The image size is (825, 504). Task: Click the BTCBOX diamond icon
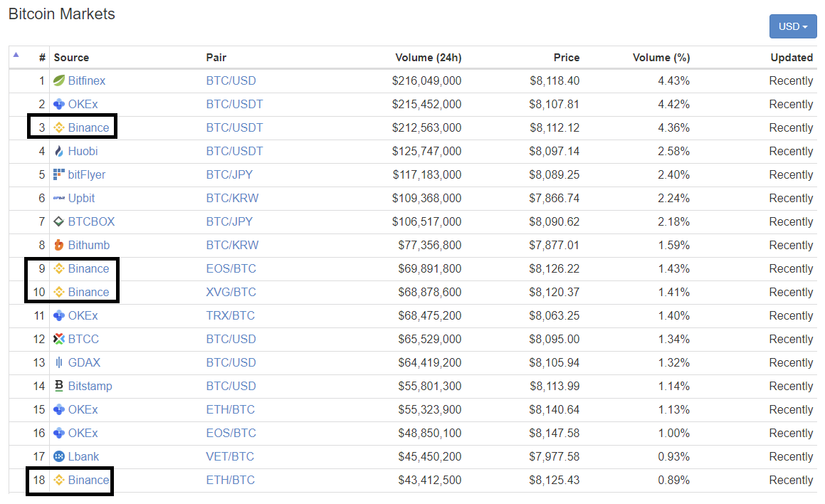point(59,221)
